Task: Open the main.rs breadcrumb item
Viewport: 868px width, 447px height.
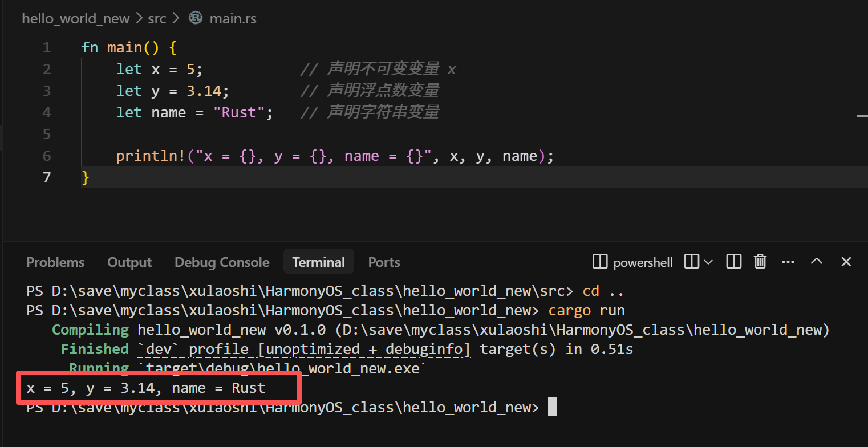Action: (233, 18)
